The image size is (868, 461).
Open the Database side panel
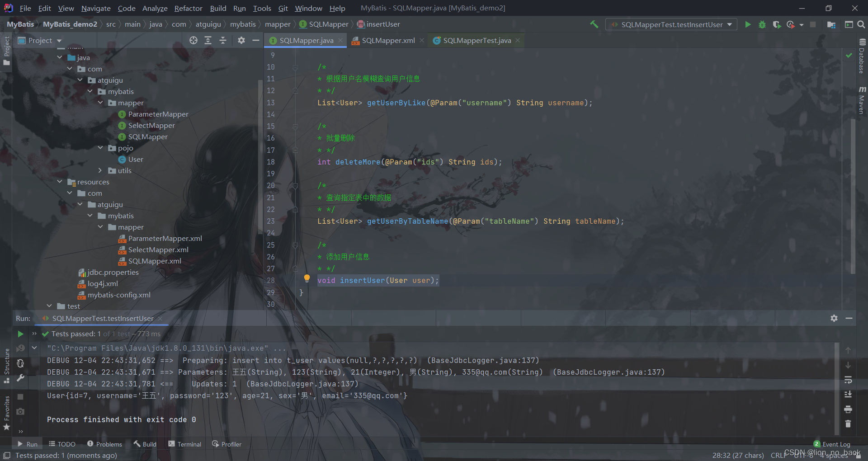(862, 56)
